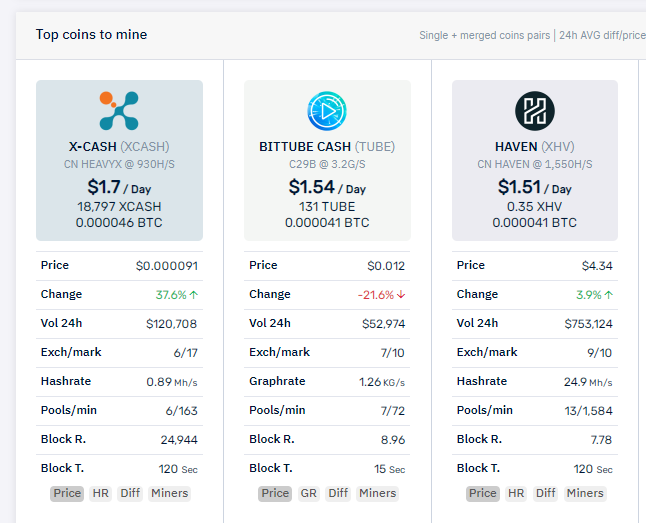This screenshot has width=646, height=523.
Task: Click Single + merged coins pairs text
Action: pyautogui.click(x=484, y=35)
